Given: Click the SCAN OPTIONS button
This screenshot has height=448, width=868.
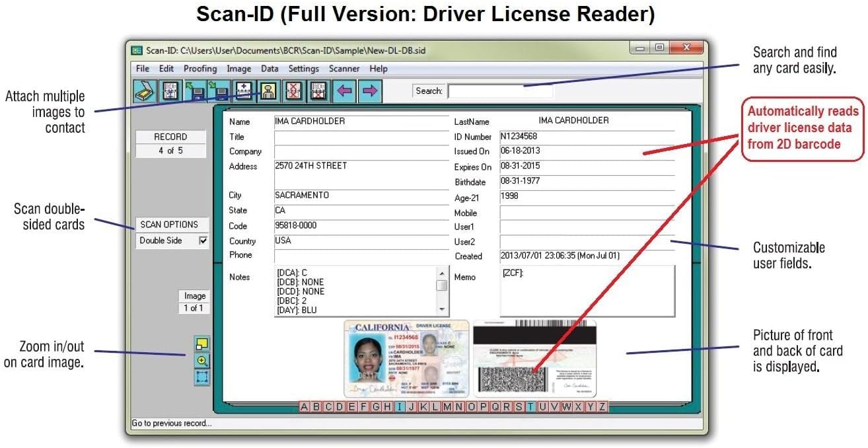Looking at the screenshot, I should tap(171, 224).
